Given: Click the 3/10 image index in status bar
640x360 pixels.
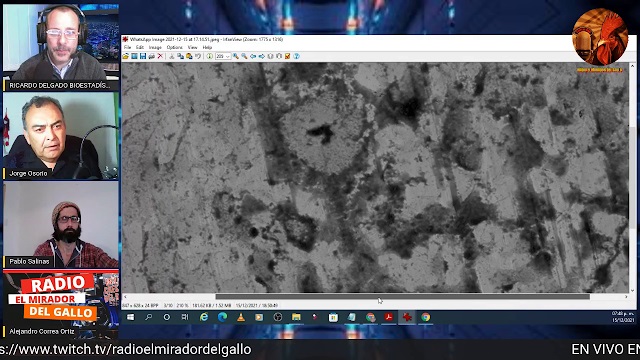Looking at the screenshot, I should coord(168,305).
